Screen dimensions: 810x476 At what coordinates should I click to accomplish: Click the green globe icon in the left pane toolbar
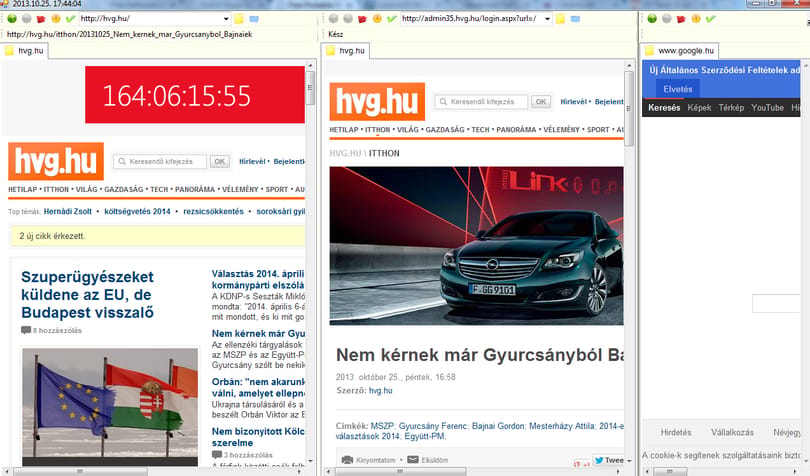(x=12, y=19)
